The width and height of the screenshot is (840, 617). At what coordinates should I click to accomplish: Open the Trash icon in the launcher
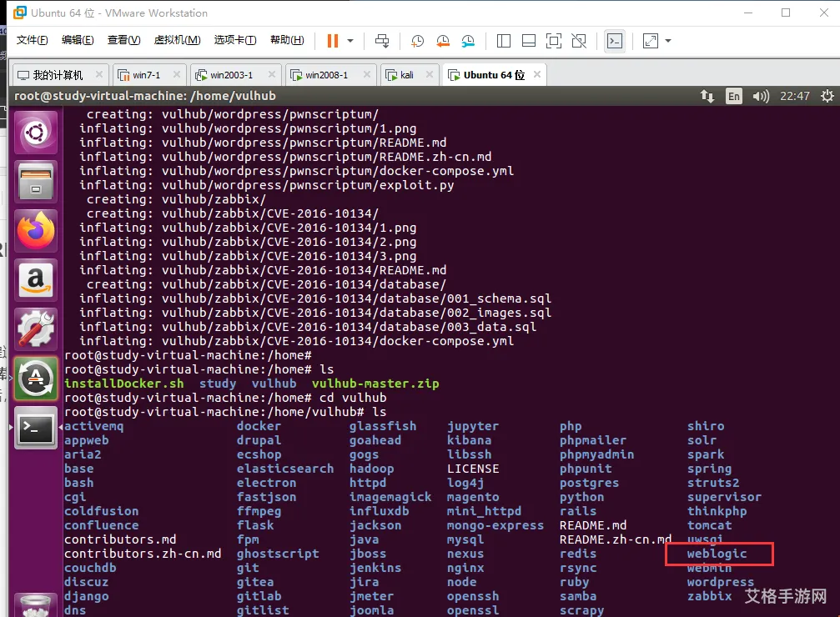point(36,605)
